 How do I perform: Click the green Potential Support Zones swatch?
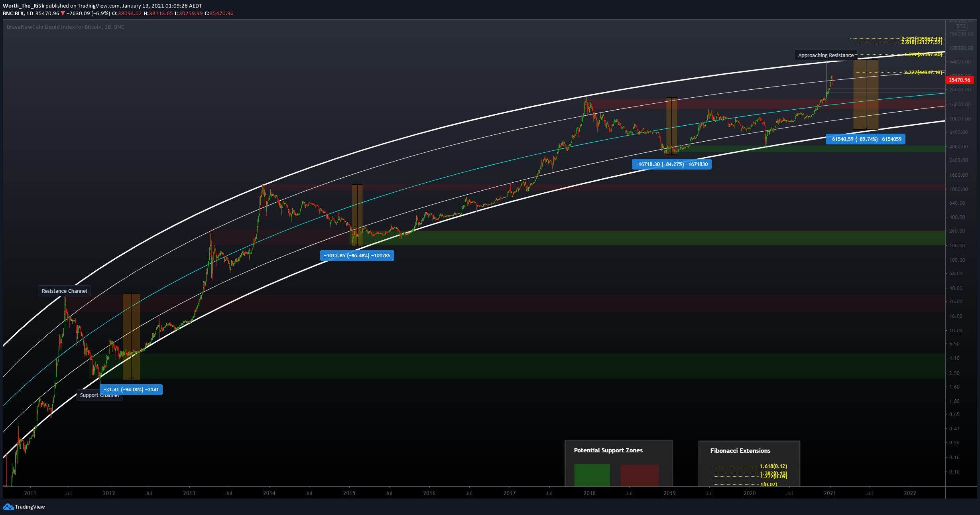[x=592, y=475]
